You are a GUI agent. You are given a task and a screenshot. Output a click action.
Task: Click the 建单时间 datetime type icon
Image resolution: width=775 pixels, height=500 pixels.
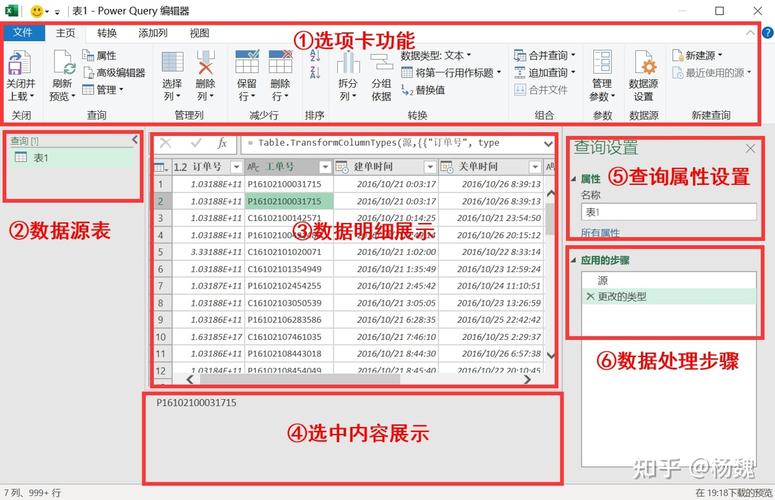tap(342, 167)
